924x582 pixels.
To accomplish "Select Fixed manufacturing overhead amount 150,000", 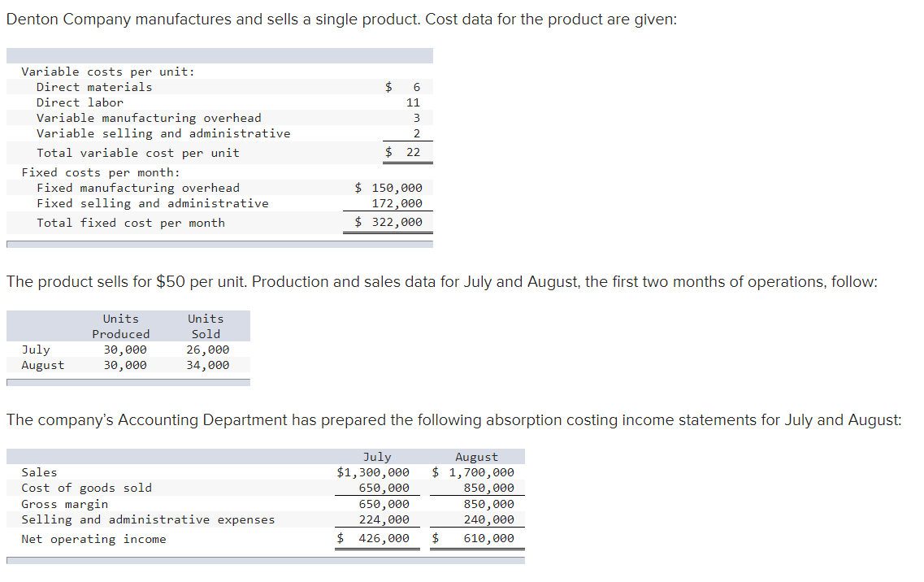I will [389, 188].
